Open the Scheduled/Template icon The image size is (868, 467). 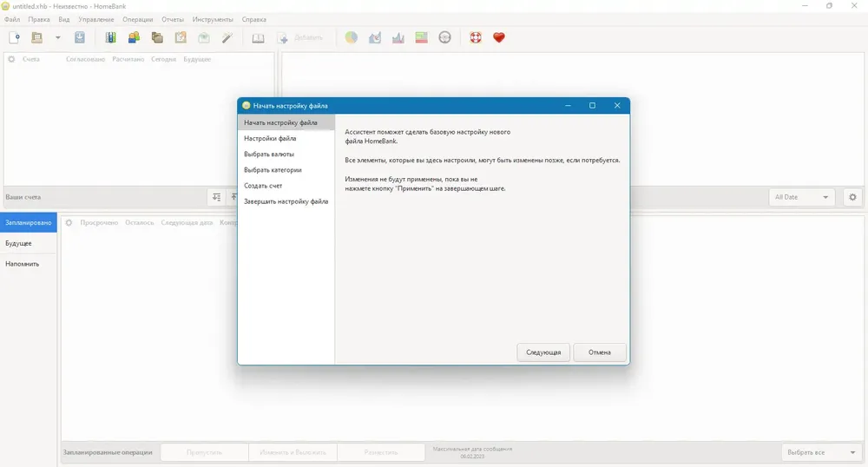[181, 37]
